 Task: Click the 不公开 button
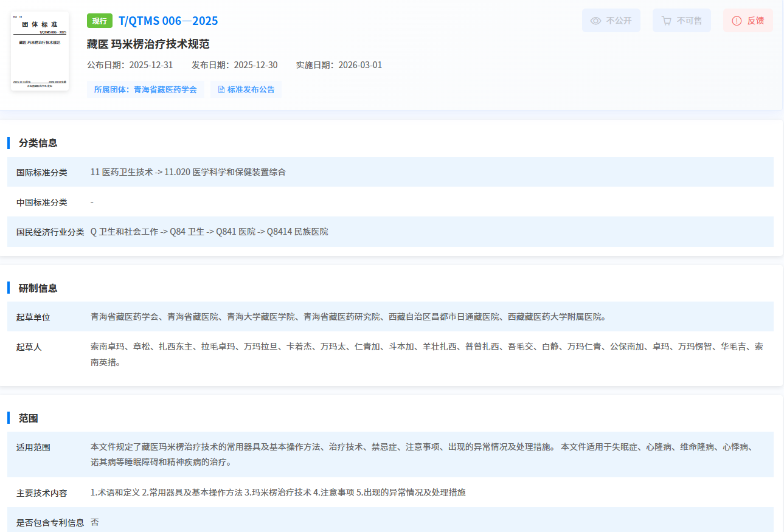click(x=611, y=21)
